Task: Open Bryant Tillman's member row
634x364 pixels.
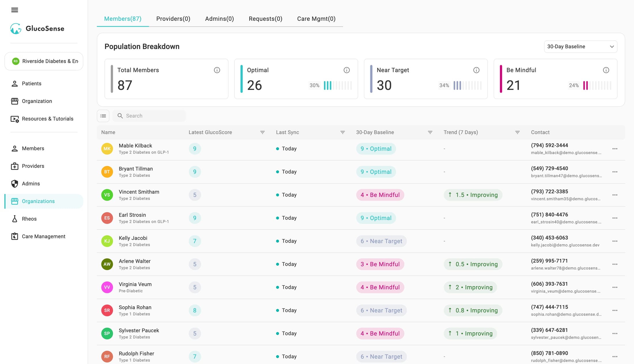Action: click(361, 172)
